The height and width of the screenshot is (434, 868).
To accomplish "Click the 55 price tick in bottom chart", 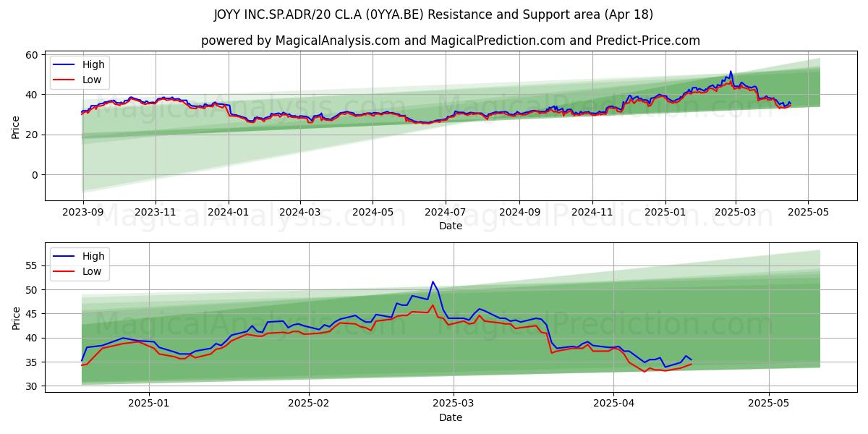I will (32, 266).
